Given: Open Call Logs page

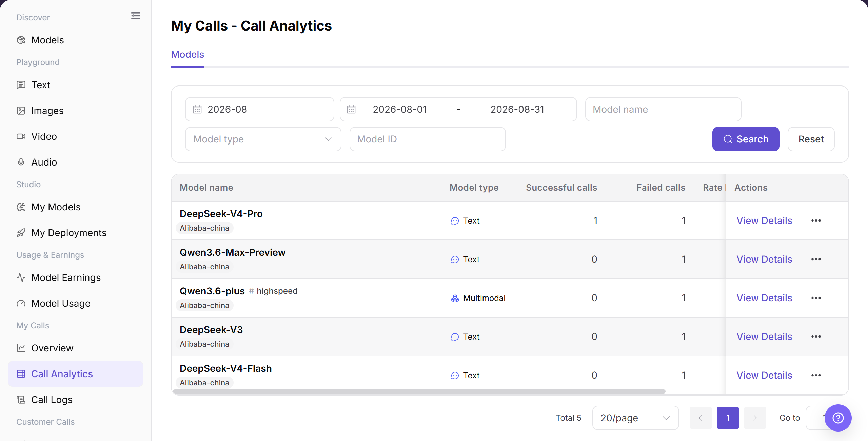Looking at the screenshot, I should coord(75,400).
